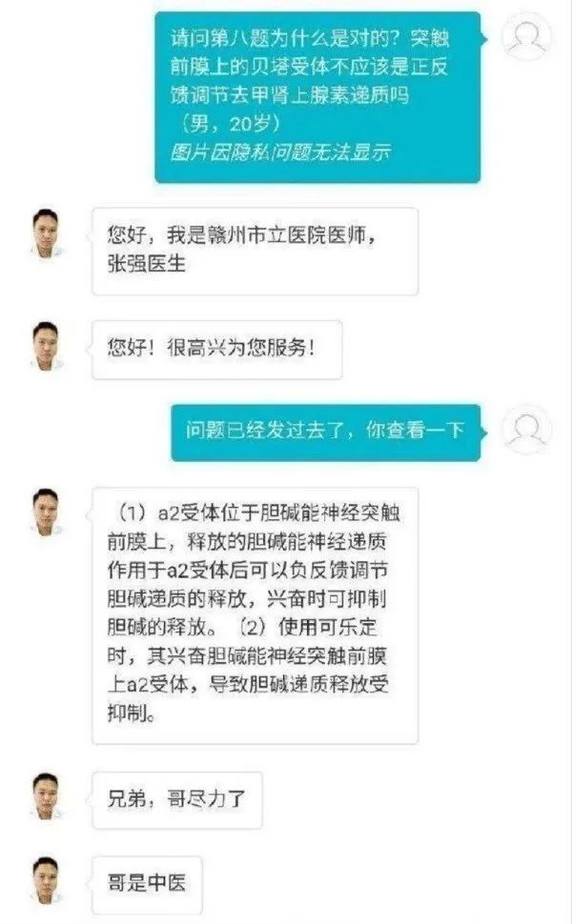
Task: Select the 您好！很高兴为您服务！ bubble
Action: (217, 350)
